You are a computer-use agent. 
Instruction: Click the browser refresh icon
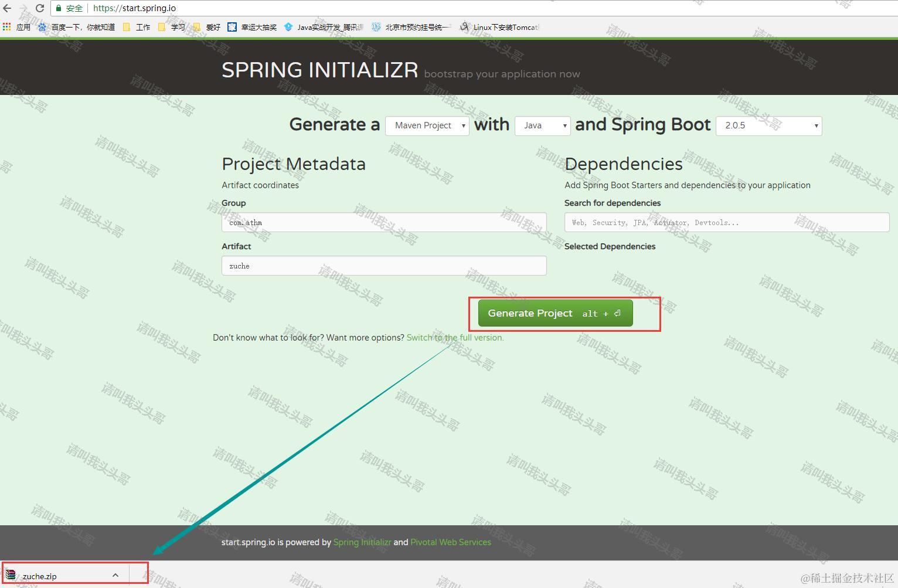tap(39, 8)
